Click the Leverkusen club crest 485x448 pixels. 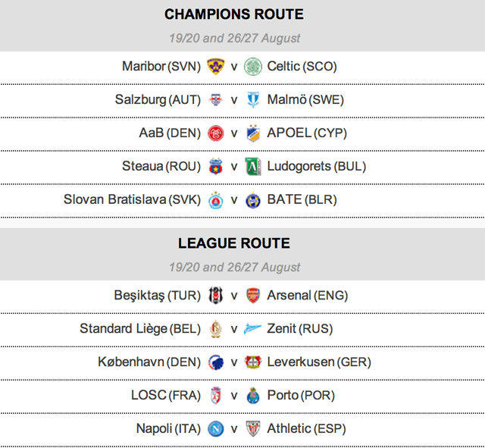click(x=253, y=362)
